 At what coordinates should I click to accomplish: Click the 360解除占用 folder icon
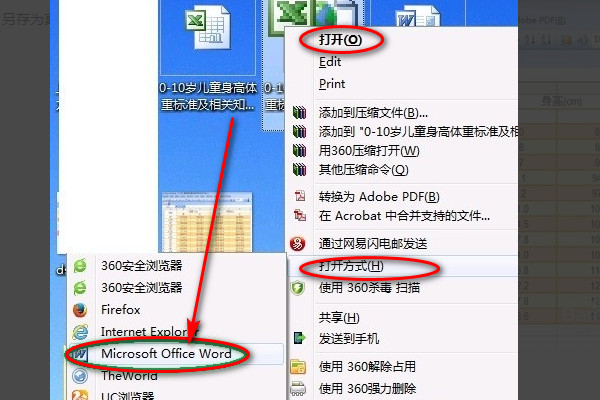(298, 367)
